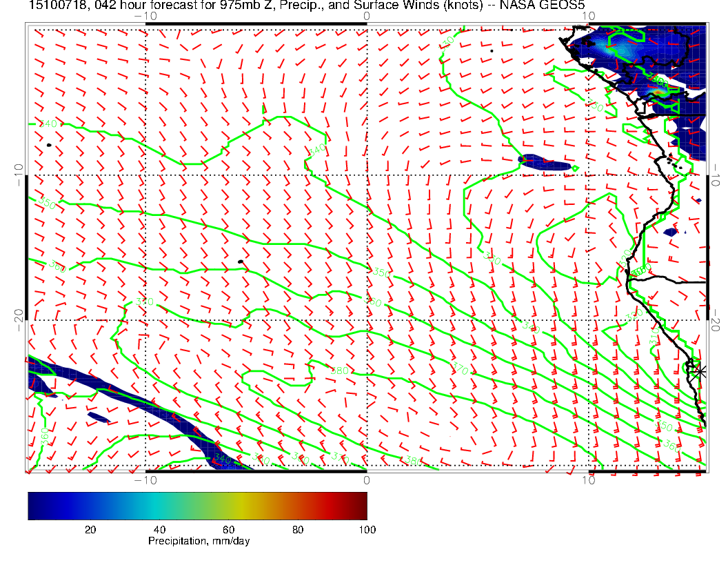Click the 380 contour label in map center
The width and height of the screenshot is (728, 563).
(x=340, y=371)
